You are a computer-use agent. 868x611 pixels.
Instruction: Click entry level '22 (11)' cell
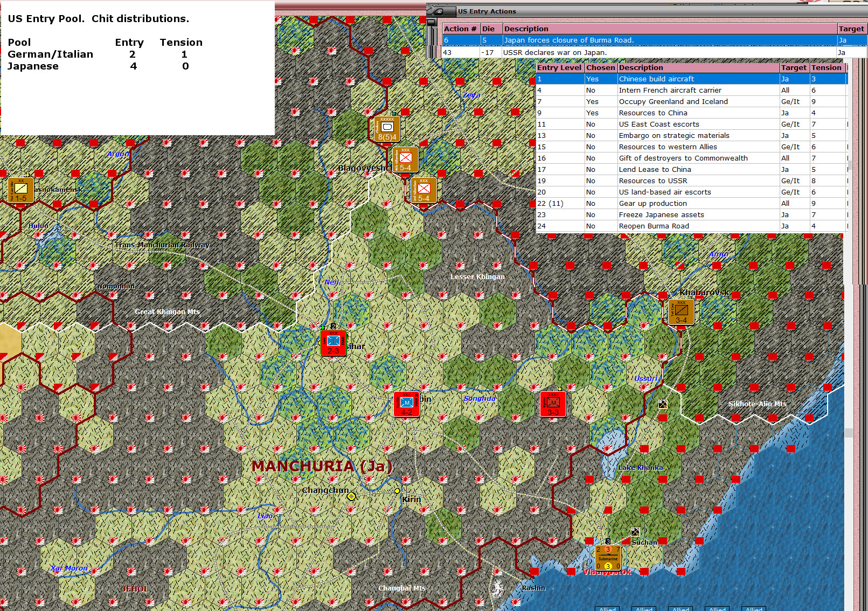pyautogui.click(x=560, y=203)
